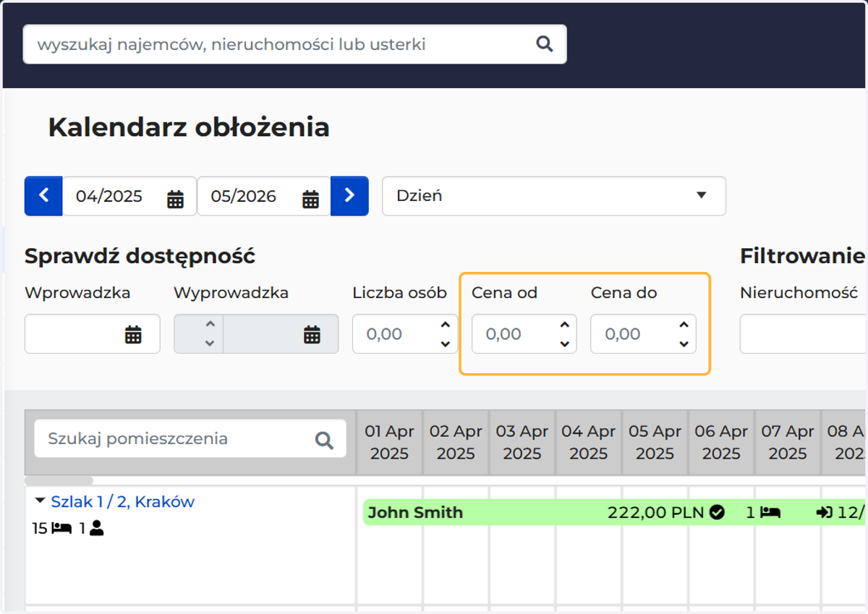Open calendar picker for 05/2026 date
The height and width of the screenshot is (614, 868).
(310, 199)
